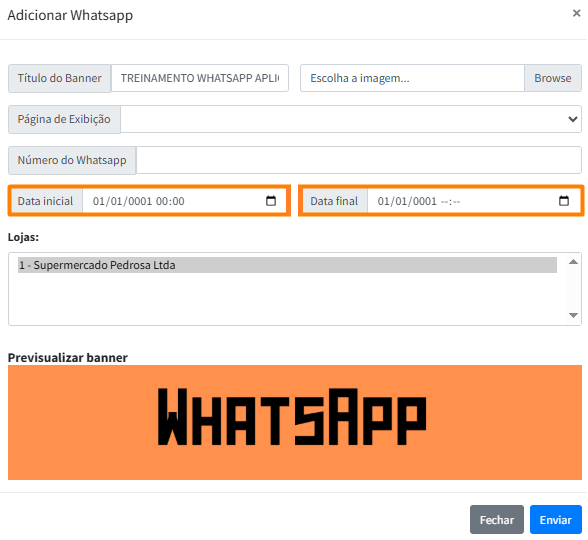This screenshot has height=540, width=588.
Task: Click the Página de Exibição label
Action: tap(64, 119)
